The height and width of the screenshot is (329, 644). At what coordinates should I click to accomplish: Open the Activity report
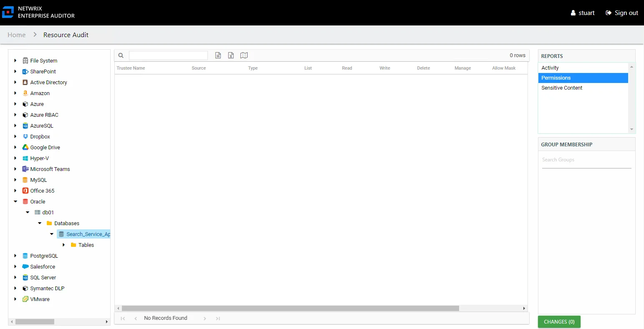583,68
